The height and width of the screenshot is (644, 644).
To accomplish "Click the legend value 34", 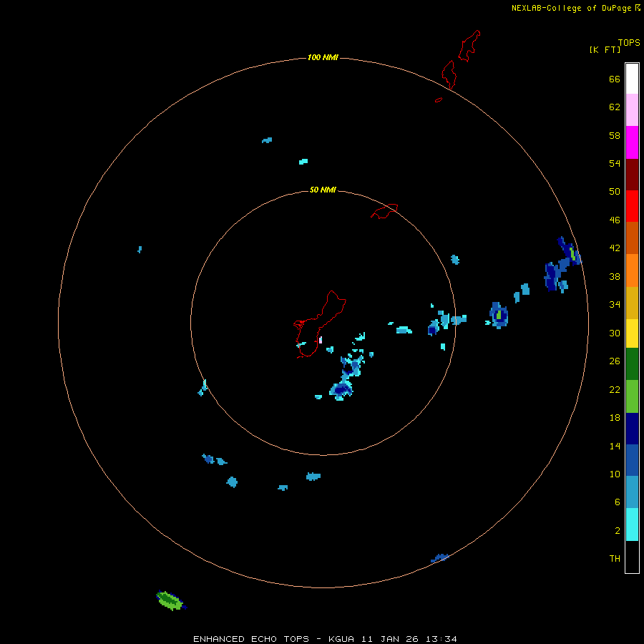I will pos(615,305).
